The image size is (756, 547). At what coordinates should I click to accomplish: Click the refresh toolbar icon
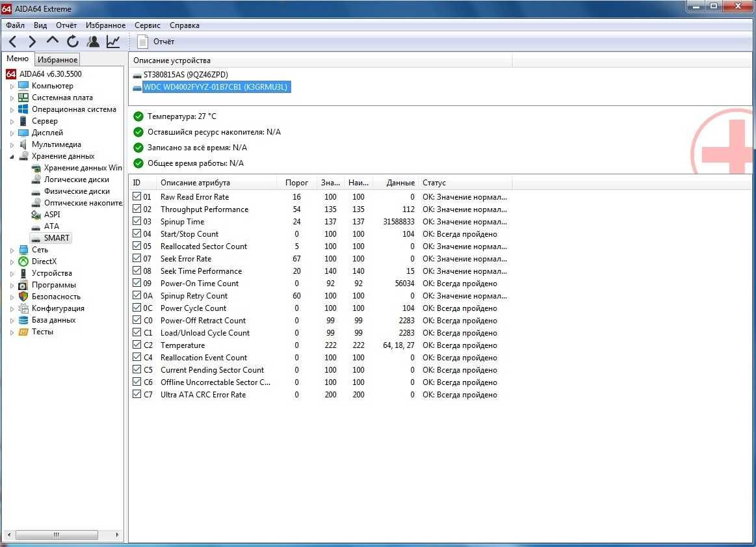click(73, 42)
